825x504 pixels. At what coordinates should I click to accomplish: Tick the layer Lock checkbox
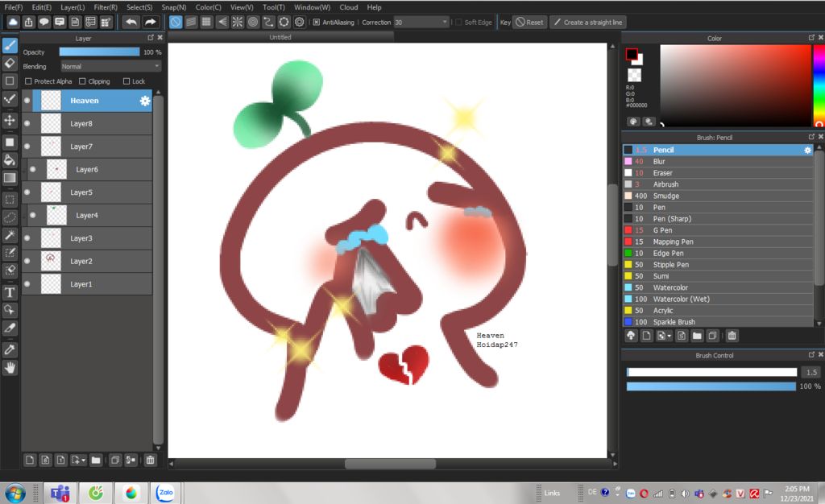point(126,81)
